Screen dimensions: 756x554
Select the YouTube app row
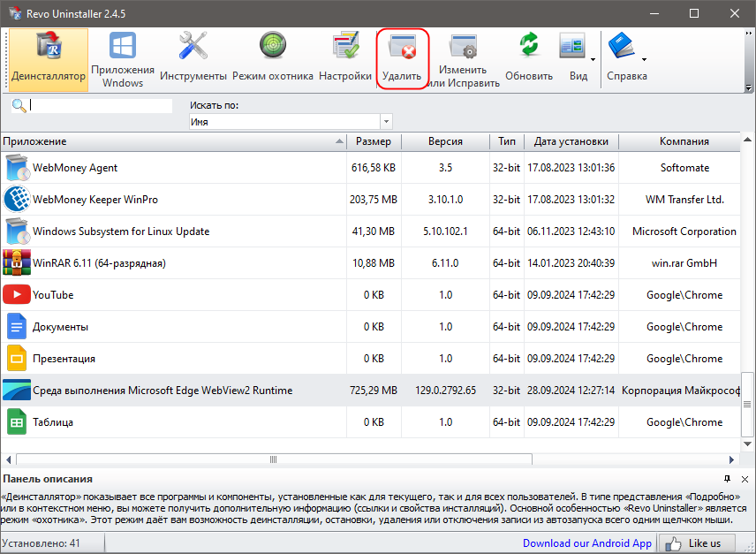(370, 295)
